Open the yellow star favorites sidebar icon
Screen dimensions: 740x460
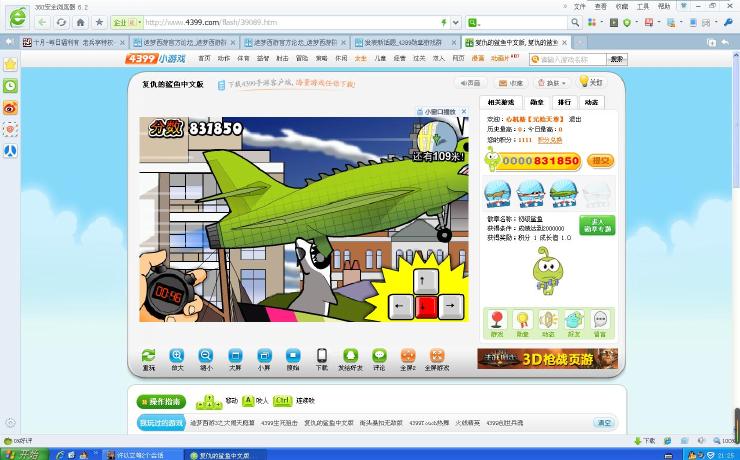point(10,64)
